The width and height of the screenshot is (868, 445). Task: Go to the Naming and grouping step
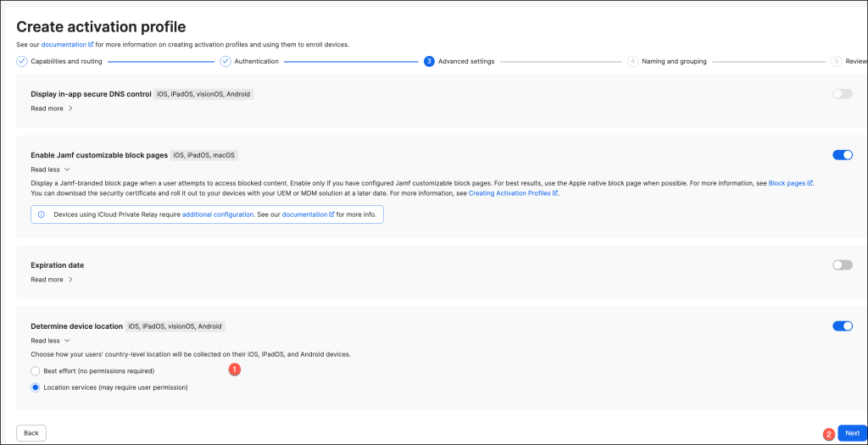point(674,61)
